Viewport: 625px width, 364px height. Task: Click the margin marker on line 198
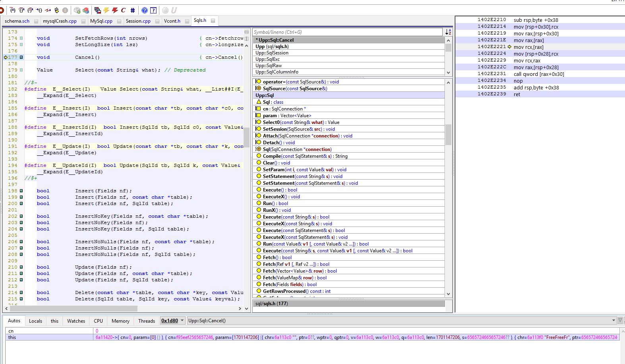[x=21, y=191]
